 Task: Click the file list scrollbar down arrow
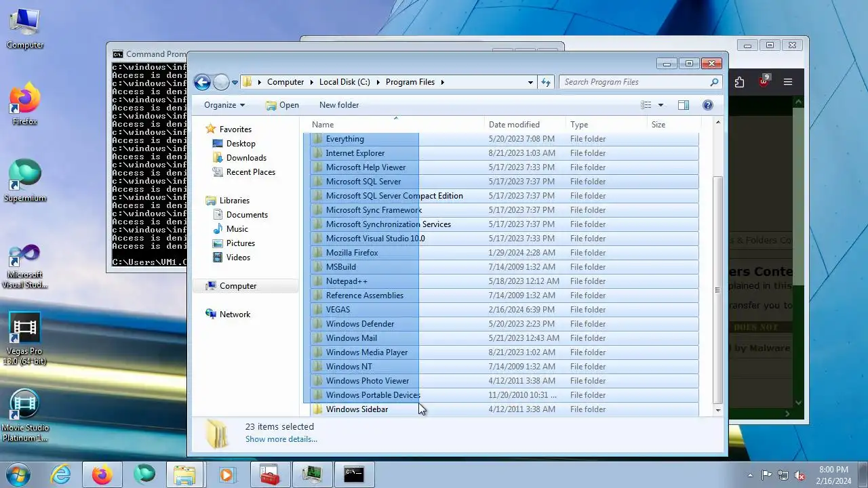coord(717,411)
